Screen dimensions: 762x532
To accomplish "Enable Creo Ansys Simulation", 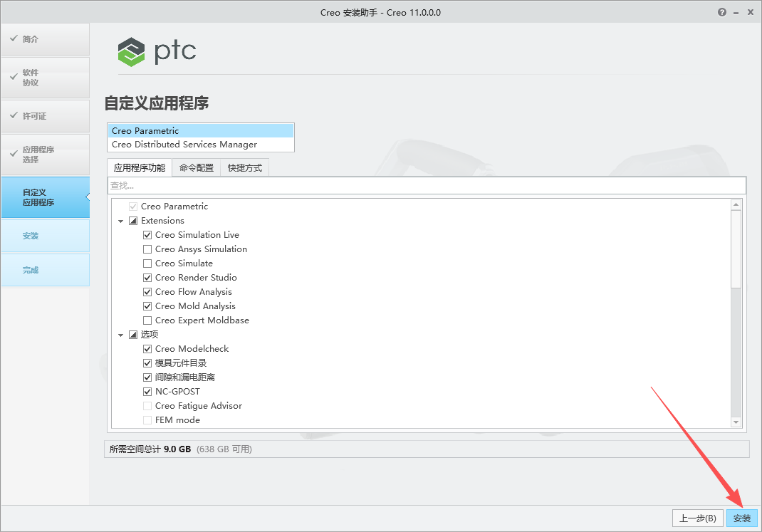I will coord(147,249).
